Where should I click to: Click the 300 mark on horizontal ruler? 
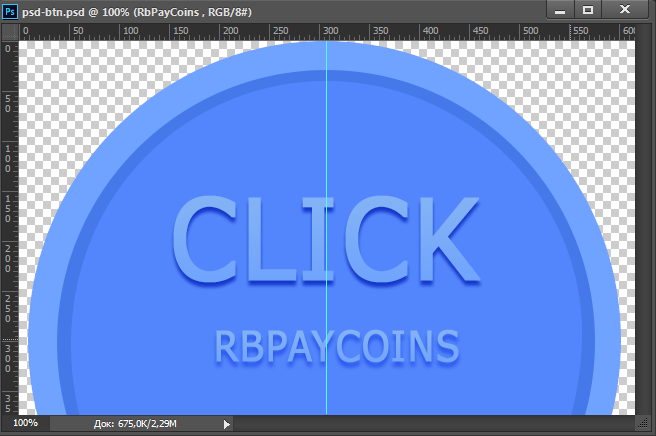coord(330,32)
